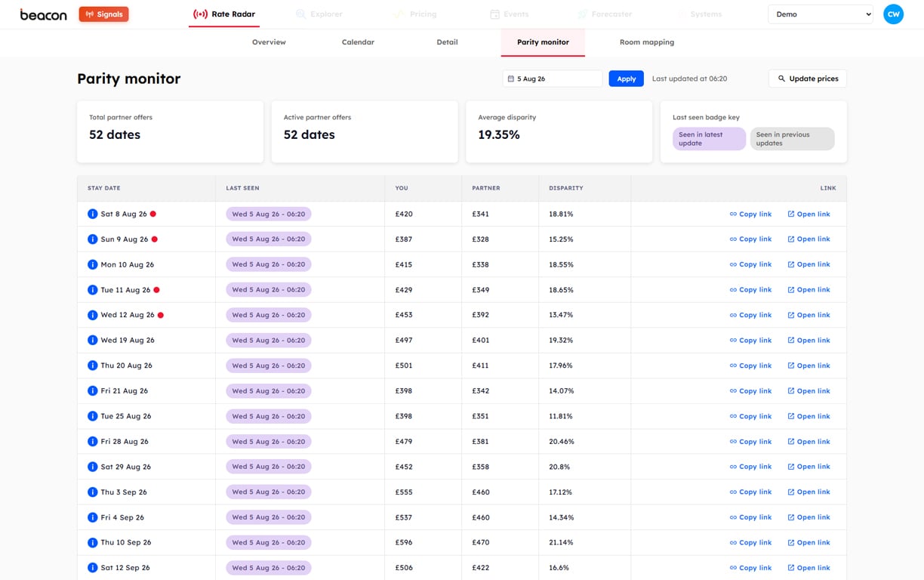
Task: Switch to the Room mapping sub-tab
Action: pyautogui.click(x=647, y=42)
